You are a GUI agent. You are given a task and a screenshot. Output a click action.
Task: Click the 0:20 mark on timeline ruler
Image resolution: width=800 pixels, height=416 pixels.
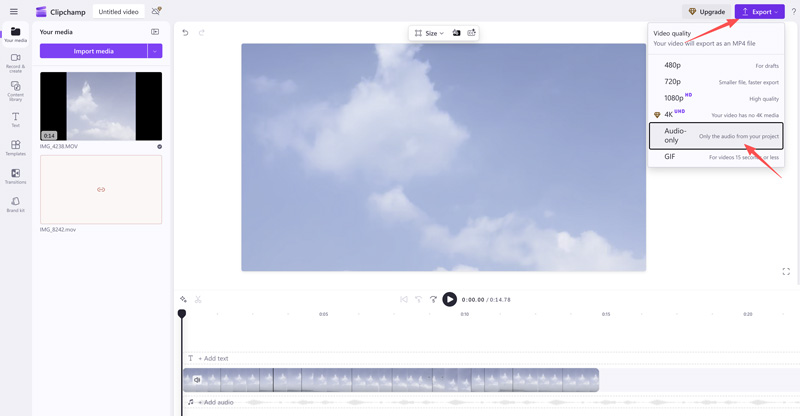[x=747, y=314]
